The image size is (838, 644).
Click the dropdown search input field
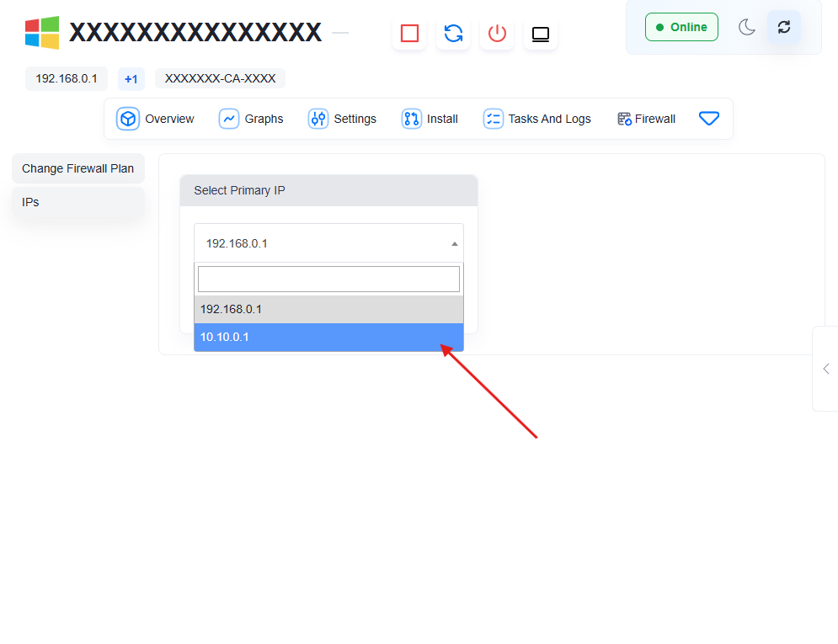tap(328, 279)
